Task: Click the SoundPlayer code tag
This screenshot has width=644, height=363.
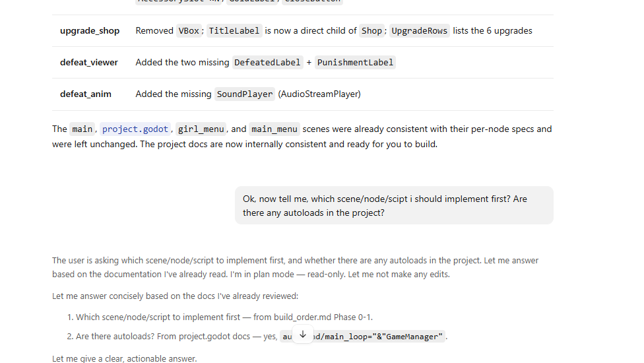Action: coord(245,94)
